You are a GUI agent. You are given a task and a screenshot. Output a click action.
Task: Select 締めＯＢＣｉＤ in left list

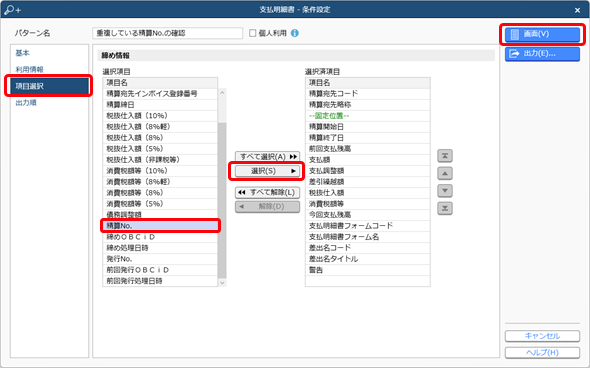[x=160, y=237]
